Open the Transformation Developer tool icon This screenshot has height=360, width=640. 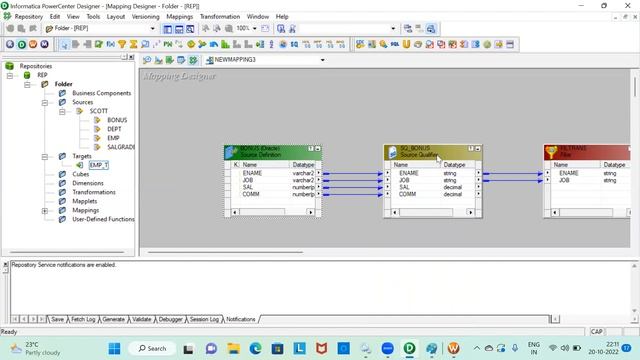pos(170,60)
